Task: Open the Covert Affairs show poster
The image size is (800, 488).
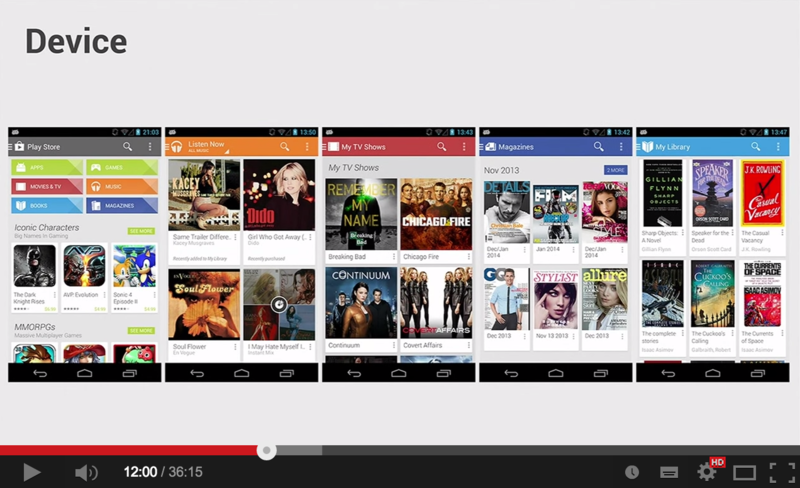Action: pos(436,303)
